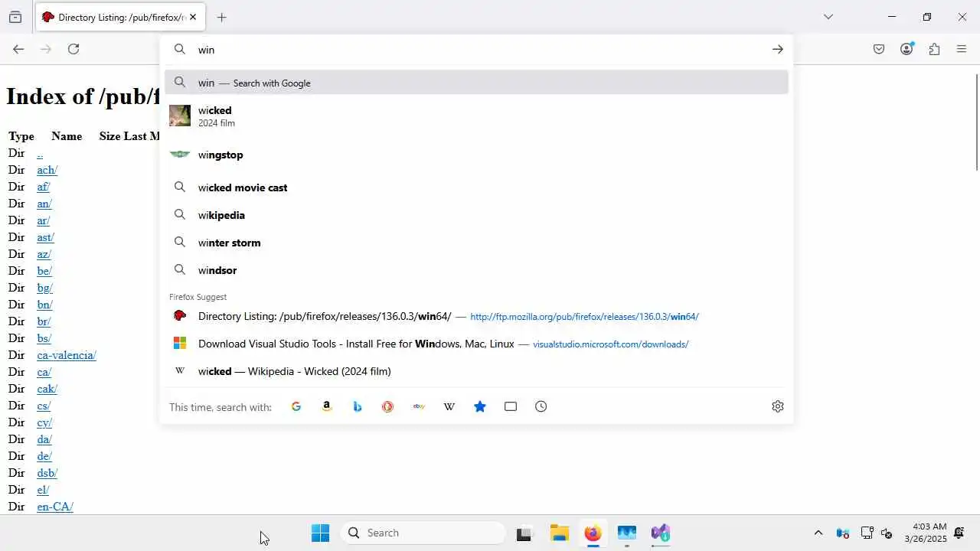Search history clock icon
Image resolution: width=980 pixels, height=551 pixels.
(541, 406)
